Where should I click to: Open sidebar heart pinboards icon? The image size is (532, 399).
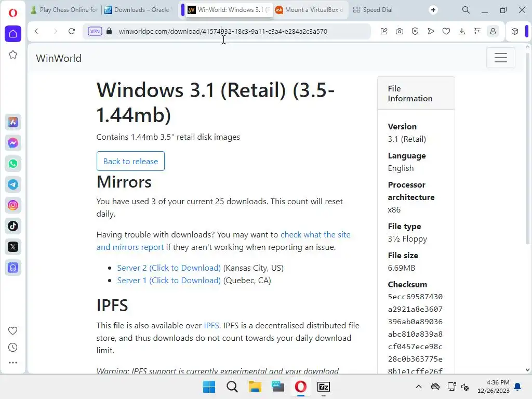[13, 330]
